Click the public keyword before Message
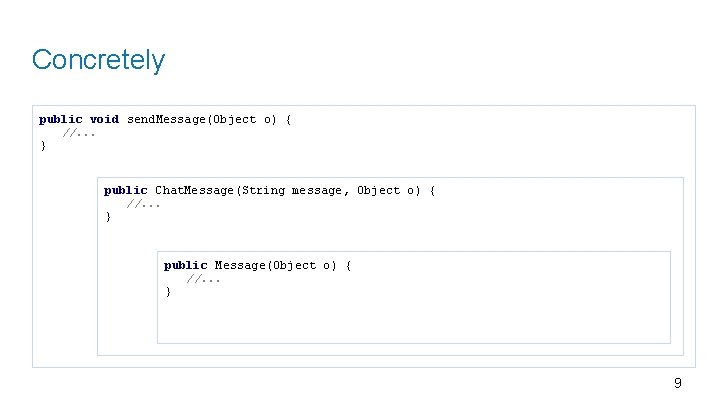 point(186,265)
